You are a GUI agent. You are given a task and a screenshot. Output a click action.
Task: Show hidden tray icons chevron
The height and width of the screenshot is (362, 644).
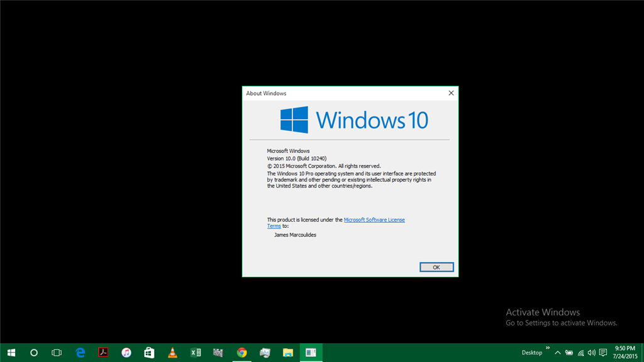pos(557,353)
